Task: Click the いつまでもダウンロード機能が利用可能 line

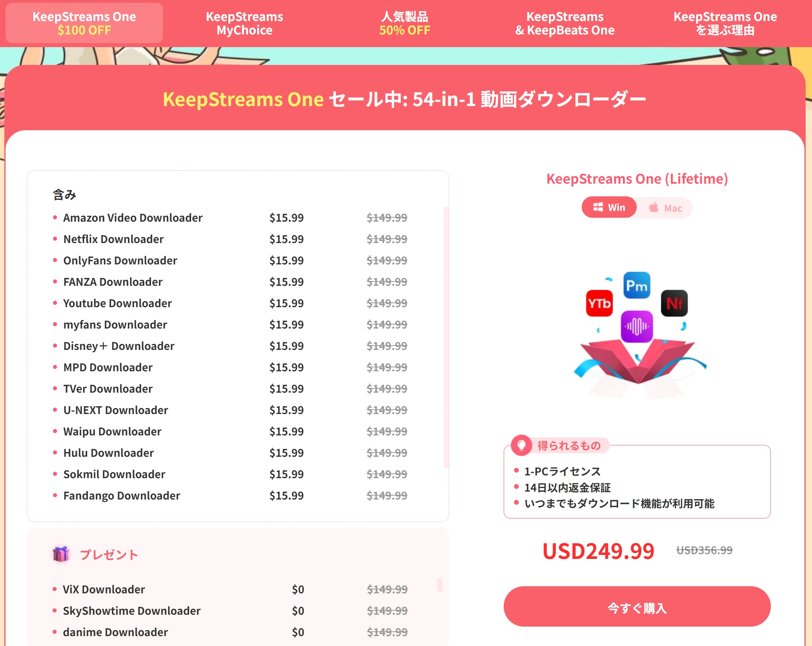Action: click(x=619, y=503)
